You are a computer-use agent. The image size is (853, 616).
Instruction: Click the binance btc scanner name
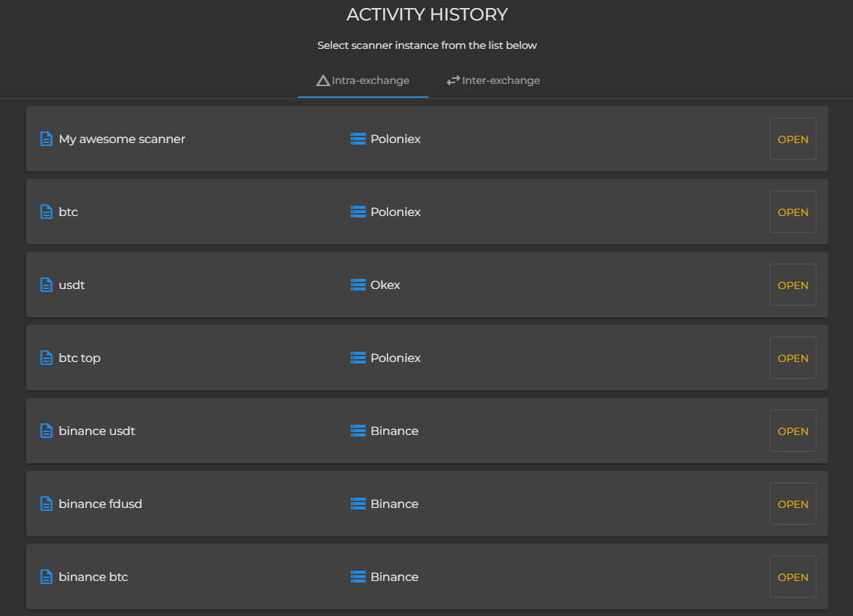(x=93, y=577)
